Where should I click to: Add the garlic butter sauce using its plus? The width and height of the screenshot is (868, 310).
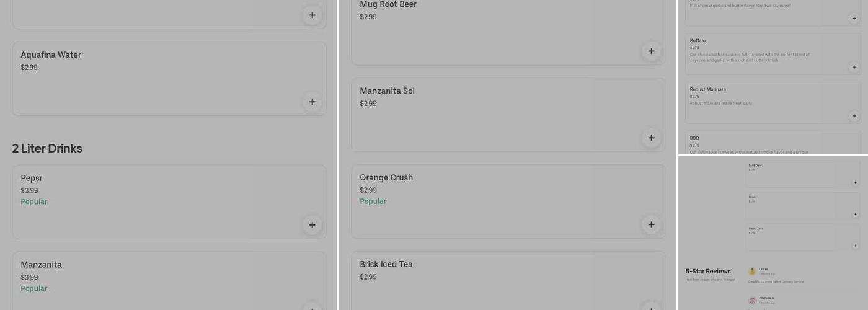854,19
